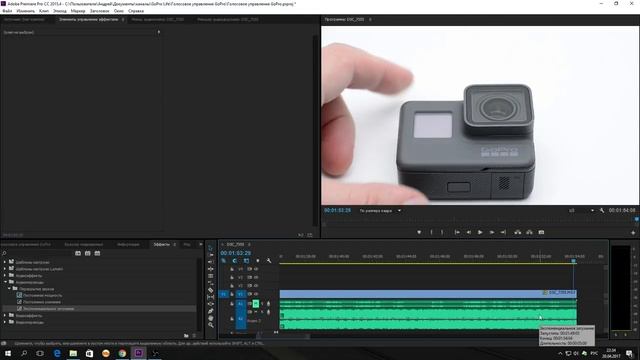Select the Selection tool in the tools panel
The image size is (640, 360).
[211, 248]
